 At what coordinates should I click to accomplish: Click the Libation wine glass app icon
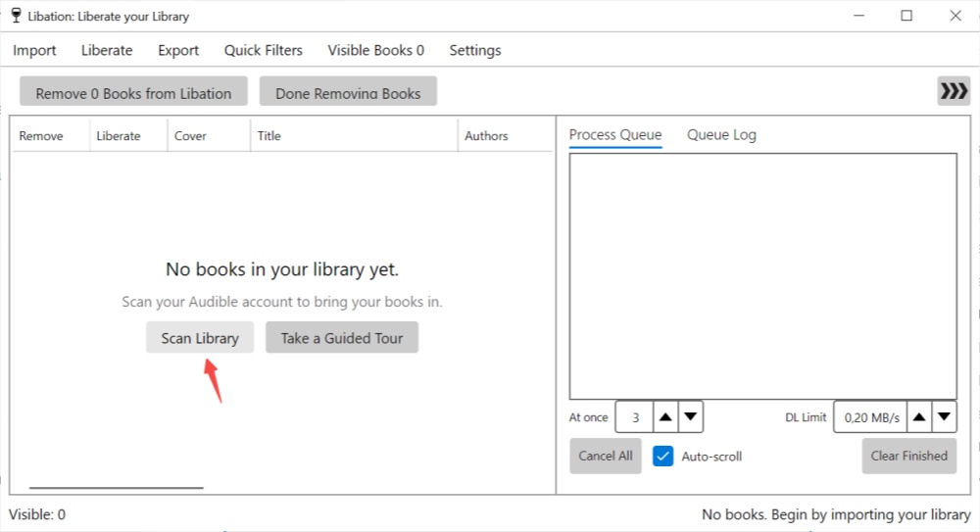pyautogui.click(x=17, y=16)
